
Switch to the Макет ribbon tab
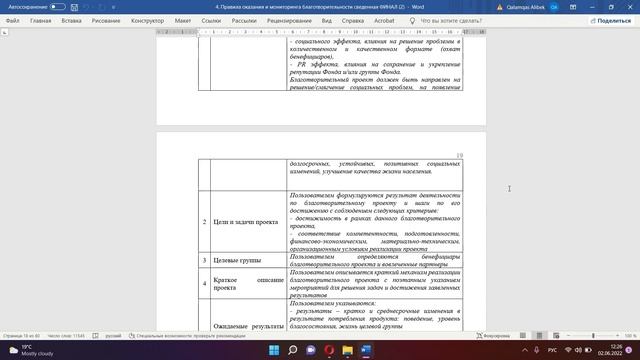coord(182,20)
